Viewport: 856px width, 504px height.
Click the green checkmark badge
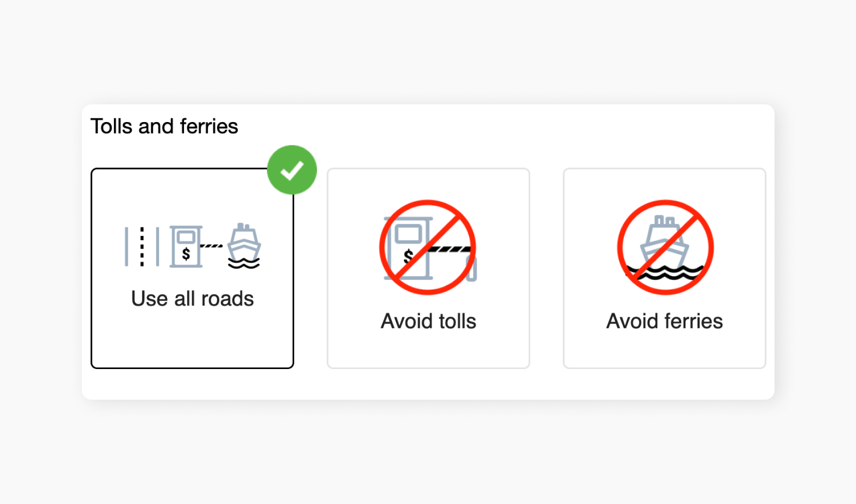tap(291, 169)
